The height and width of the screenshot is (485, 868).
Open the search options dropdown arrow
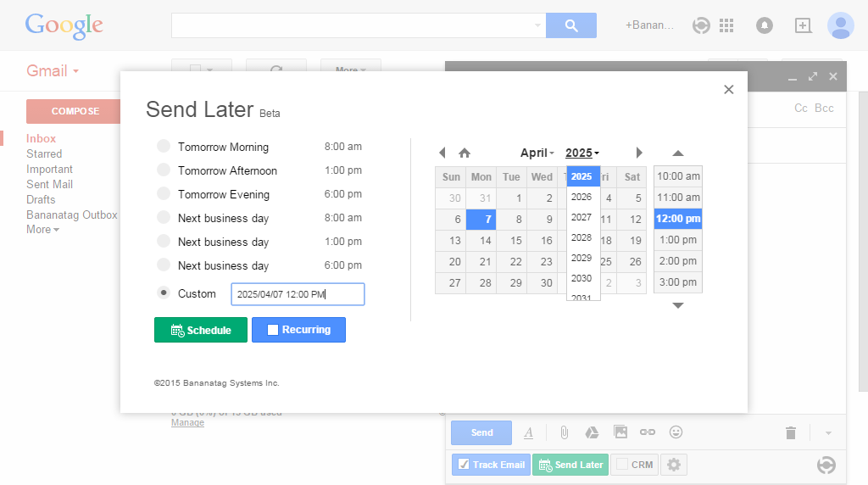(x=537, y=25)
